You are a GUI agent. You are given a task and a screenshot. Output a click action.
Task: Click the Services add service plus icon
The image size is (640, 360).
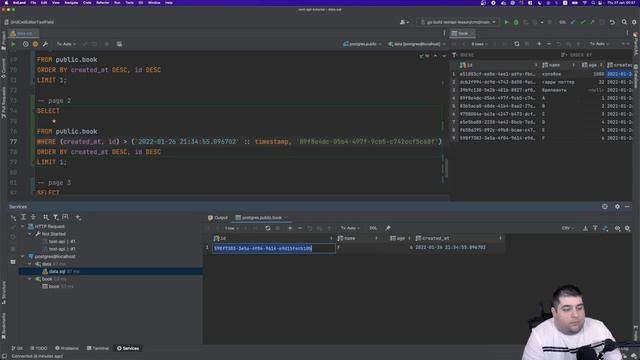(78, 217)
